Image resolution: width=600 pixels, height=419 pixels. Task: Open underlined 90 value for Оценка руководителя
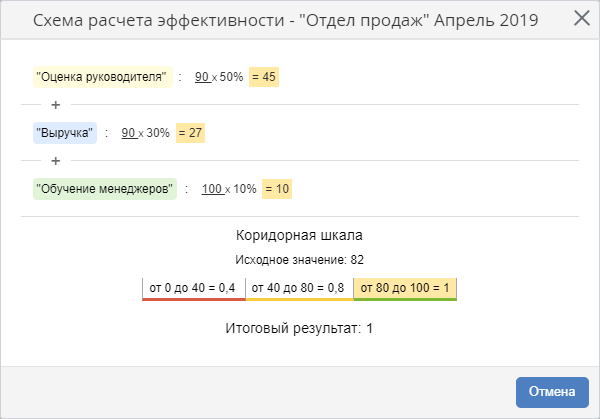tap(202, 76)
